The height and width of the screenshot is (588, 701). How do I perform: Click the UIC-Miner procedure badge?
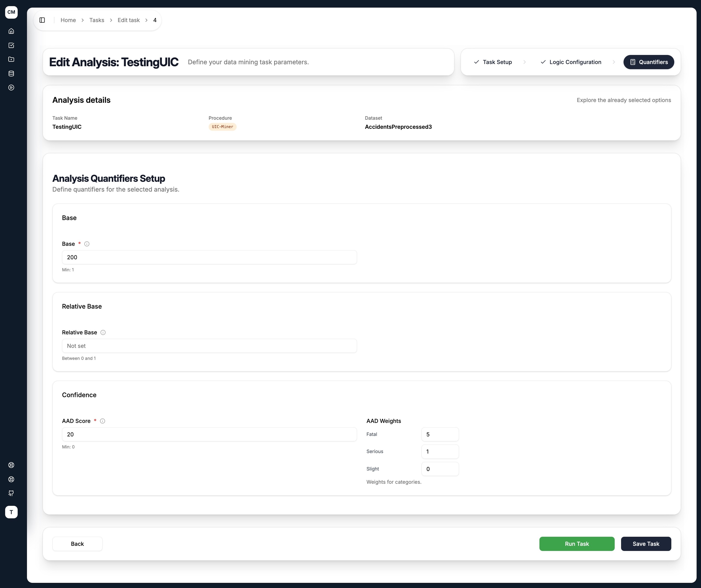pyautogui.click(x=223, y=127)
